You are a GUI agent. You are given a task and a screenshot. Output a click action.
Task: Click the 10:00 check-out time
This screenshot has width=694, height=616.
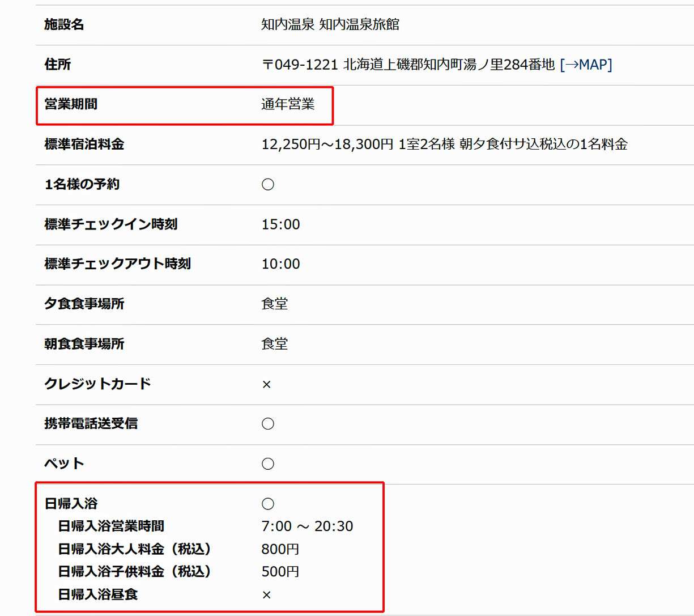[280, 264]
